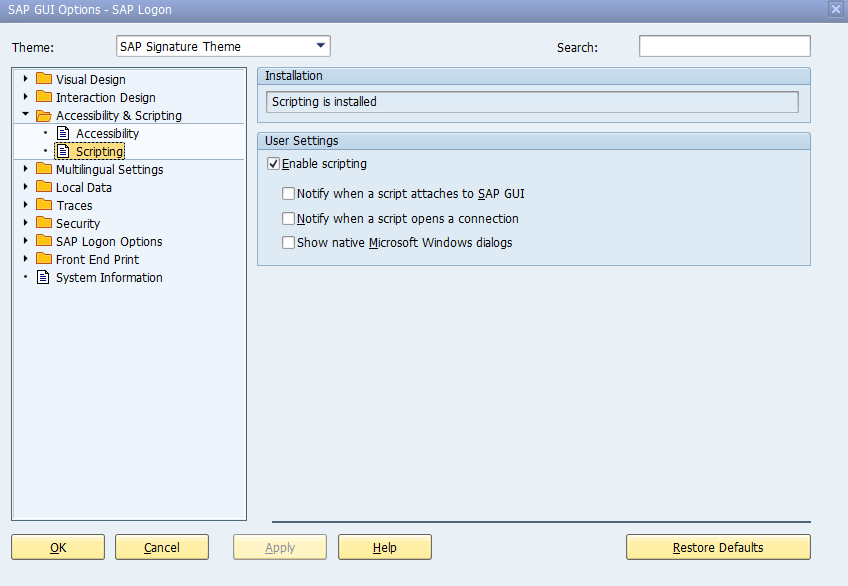Select the Local Data tree item
Viewport: 848px width, 586px height.
(83, 187)
